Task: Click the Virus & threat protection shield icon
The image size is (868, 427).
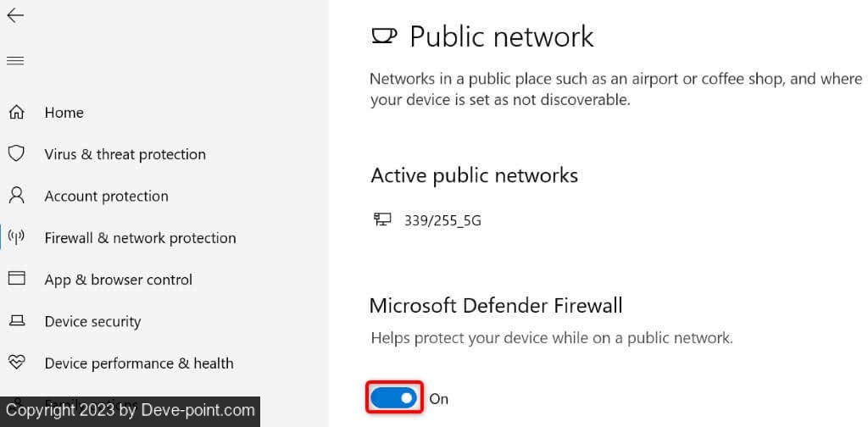Action: click(x=16, y=153)
